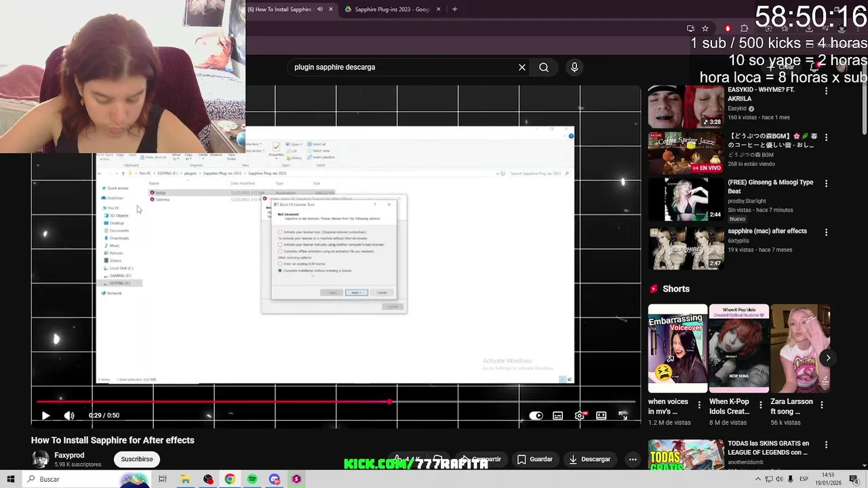Open the pink app icon on taskbar

point(296,479)
